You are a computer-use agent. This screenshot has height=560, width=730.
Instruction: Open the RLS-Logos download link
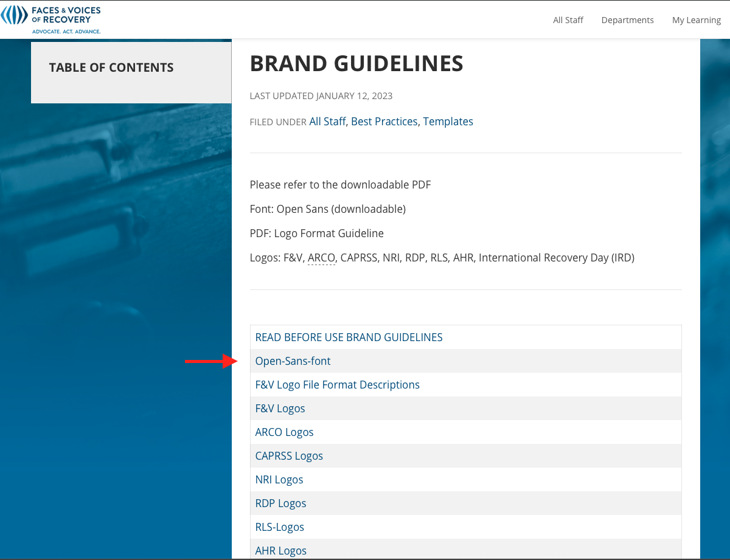(x=279, y=527)
